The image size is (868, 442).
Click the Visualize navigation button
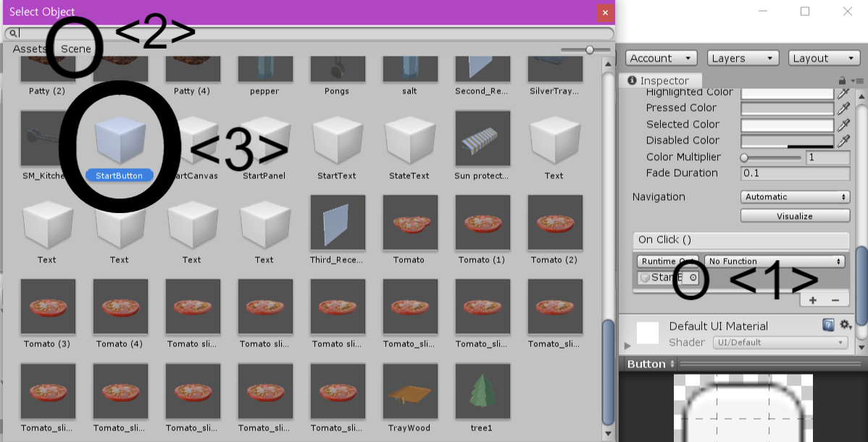(795, 216)
